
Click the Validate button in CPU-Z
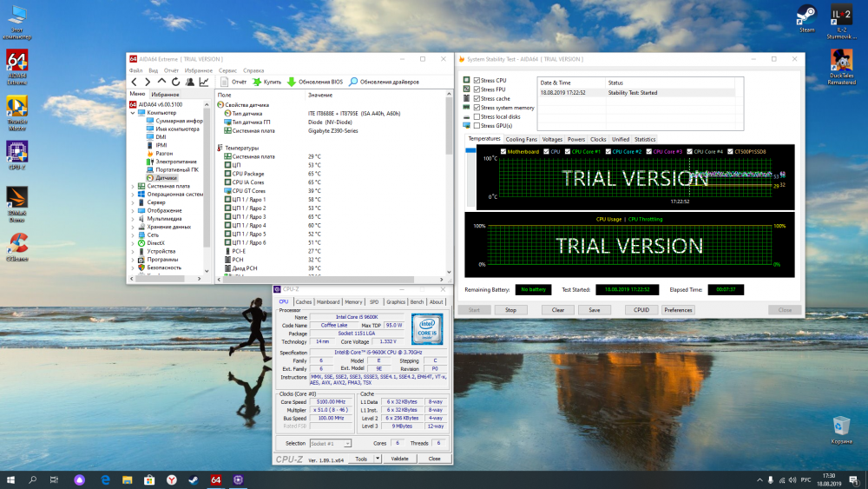pos(399,459)
